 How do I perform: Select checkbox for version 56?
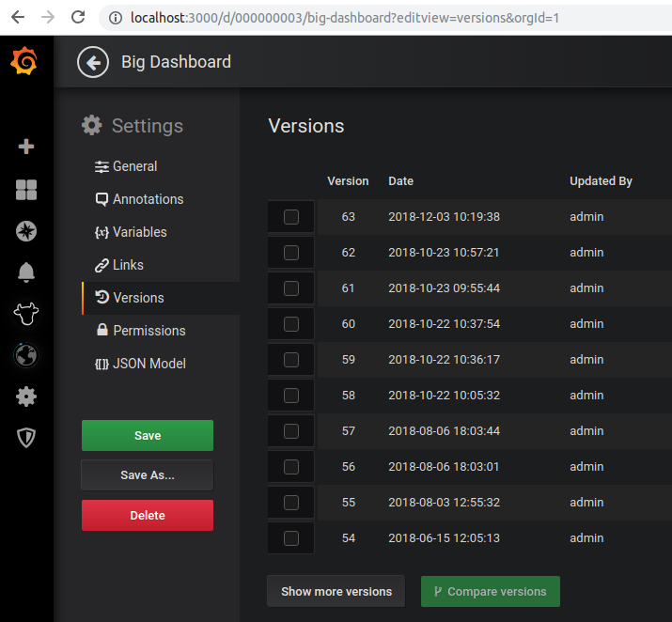click(291, 466)
